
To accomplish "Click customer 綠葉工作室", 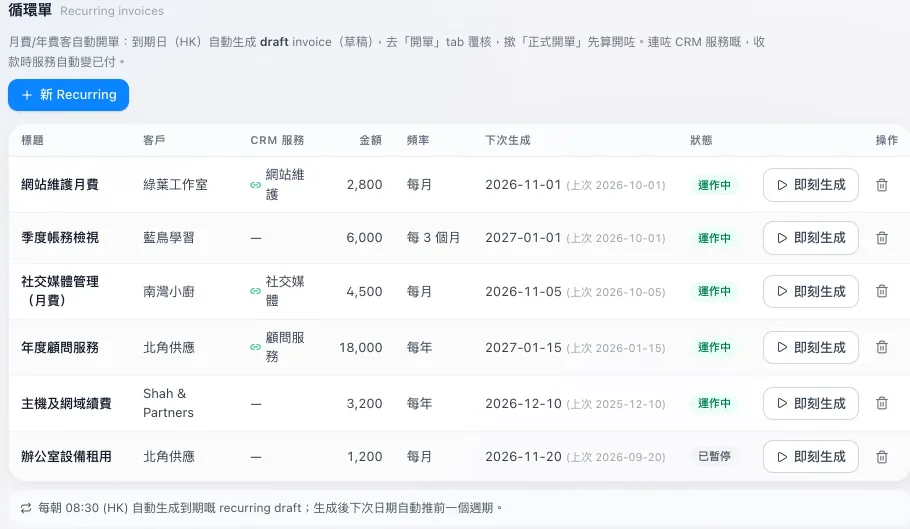I will [175, 185].
